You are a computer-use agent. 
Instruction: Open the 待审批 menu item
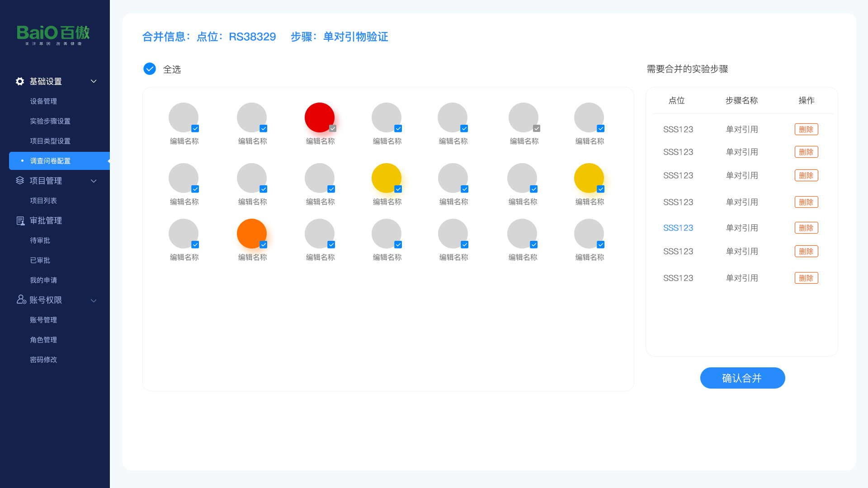click(40, 240)
